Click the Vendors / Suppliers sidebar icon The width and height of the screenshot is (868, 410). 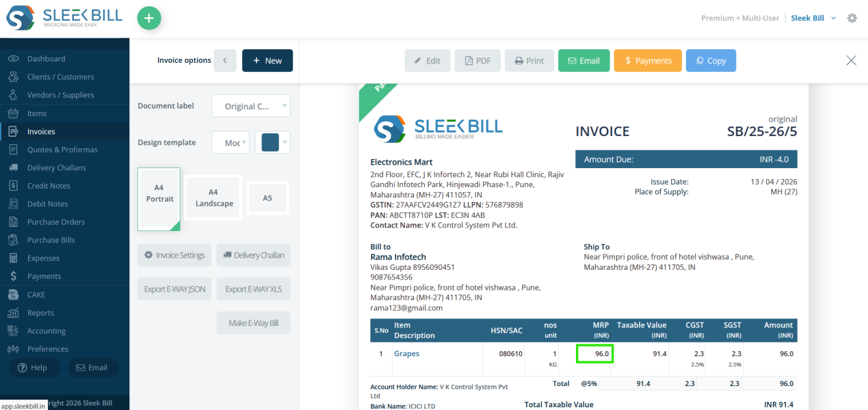(x=13, y=95)
